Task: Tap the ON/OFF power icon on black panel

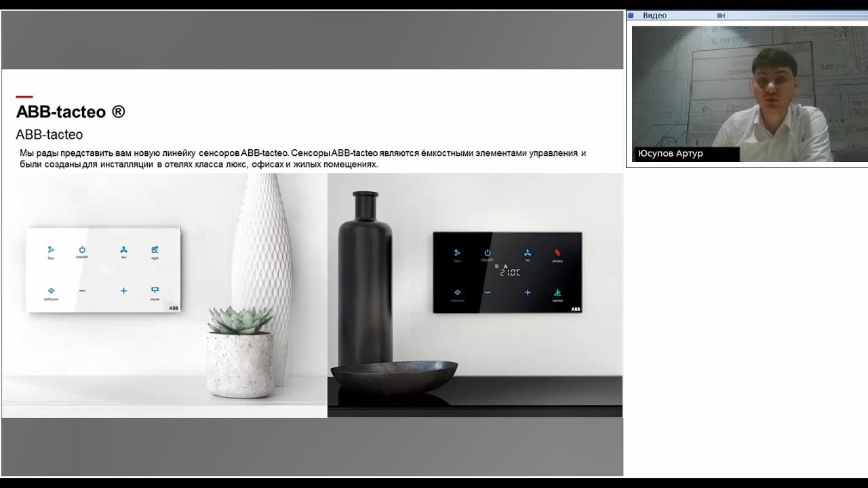Action: click(x=487, y=252)
